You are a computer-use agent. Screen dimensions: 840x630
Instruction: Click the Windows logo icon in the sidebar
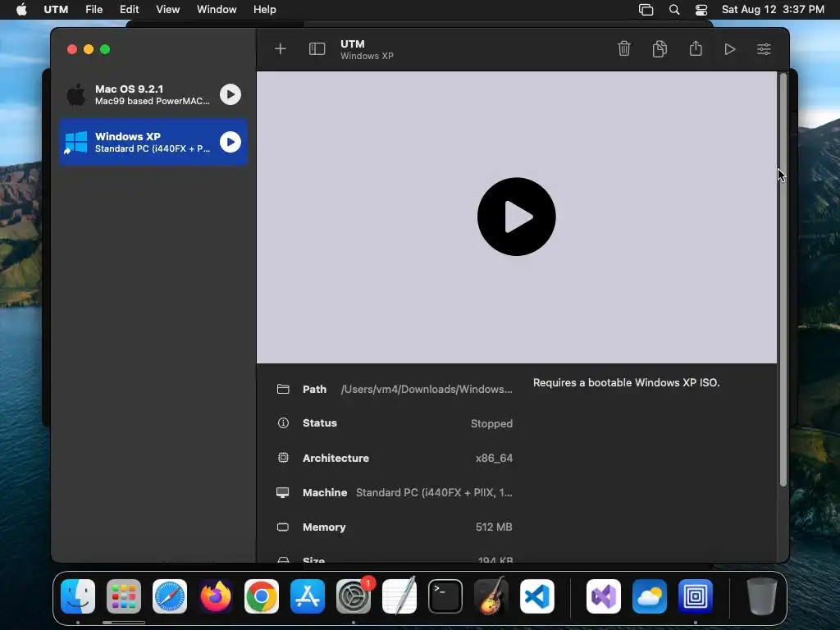75,143
